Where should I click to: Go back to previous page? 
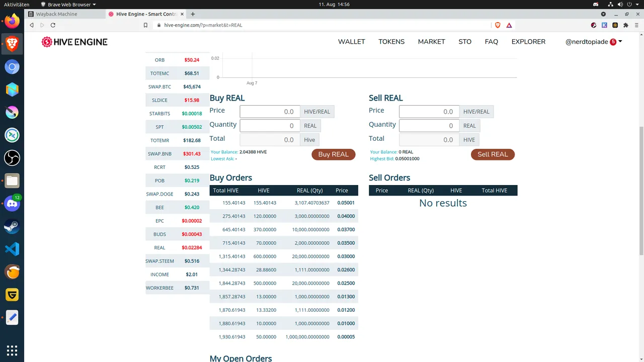coord(32,25)
